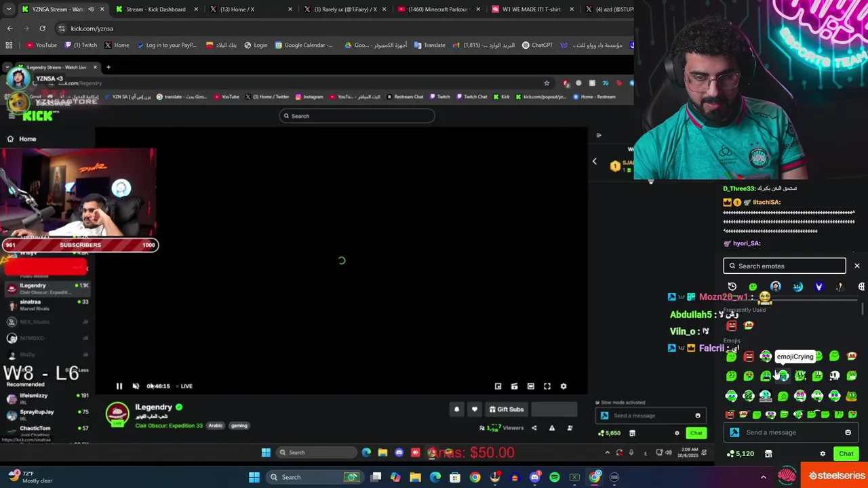Open YouTube bookmark
This screenshot has height=488, width=868.
(41, 45)
